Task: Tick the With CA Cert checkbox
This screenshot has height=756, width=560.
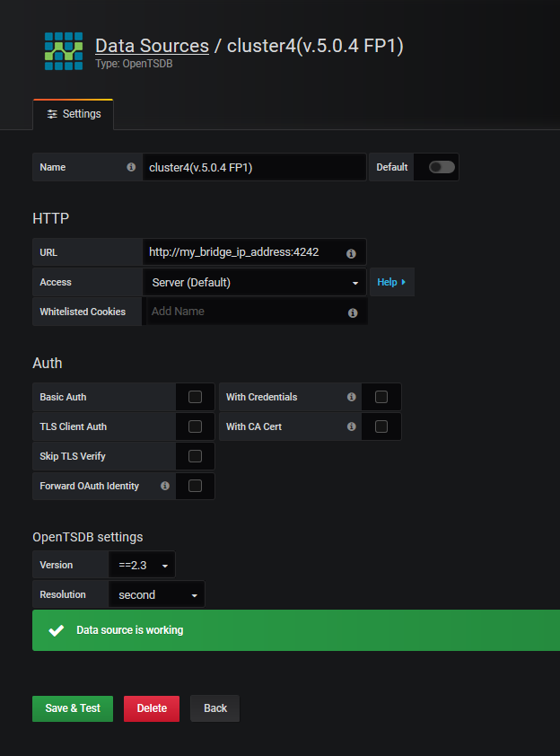Action: point(381,426)
